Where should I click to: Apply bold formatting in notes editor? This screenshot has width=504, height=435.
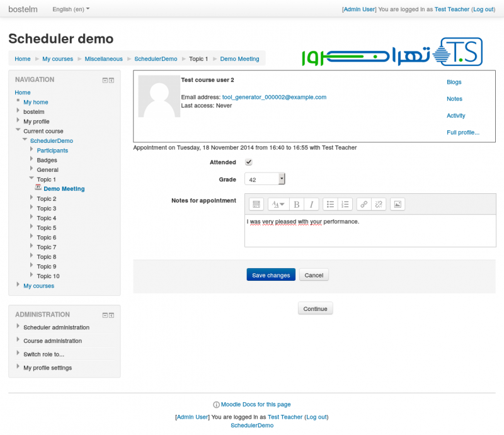[297, 204]
